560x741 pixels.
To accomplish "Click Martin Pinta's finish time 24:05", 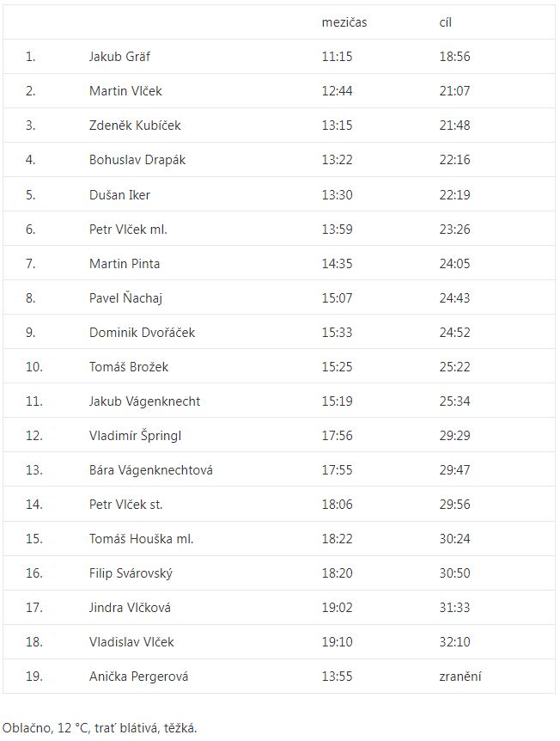I will point(454,263).
